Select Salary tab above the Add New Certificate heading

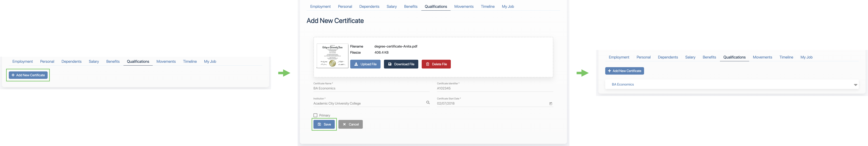point(392,6)
